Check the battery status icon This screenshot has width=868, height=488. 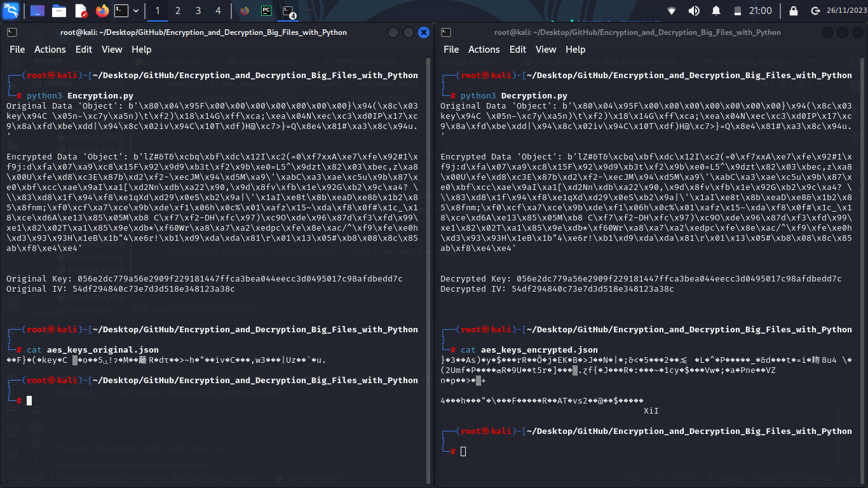pos(738,10)
